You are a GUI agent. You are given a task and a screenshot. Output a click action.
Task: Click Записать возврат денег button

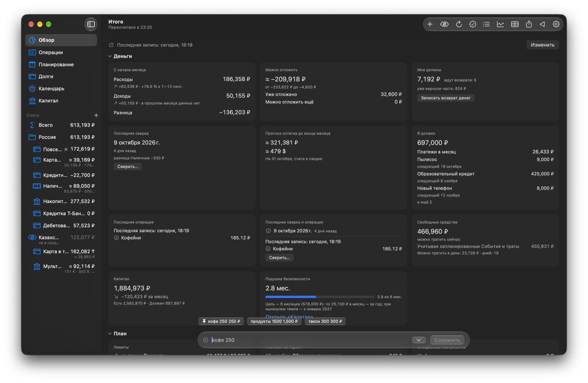[x=446, y=98]
